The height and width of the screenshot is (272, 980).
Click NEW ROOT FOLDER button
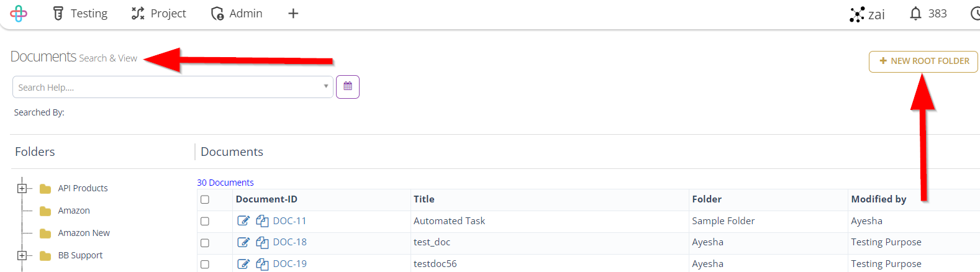923,61
